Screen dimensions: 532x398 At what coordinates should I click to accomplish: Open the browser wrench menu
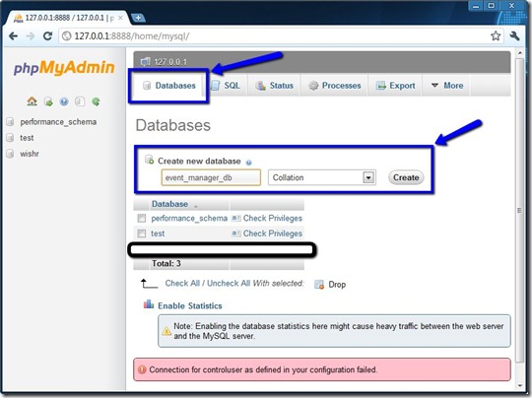514,36
